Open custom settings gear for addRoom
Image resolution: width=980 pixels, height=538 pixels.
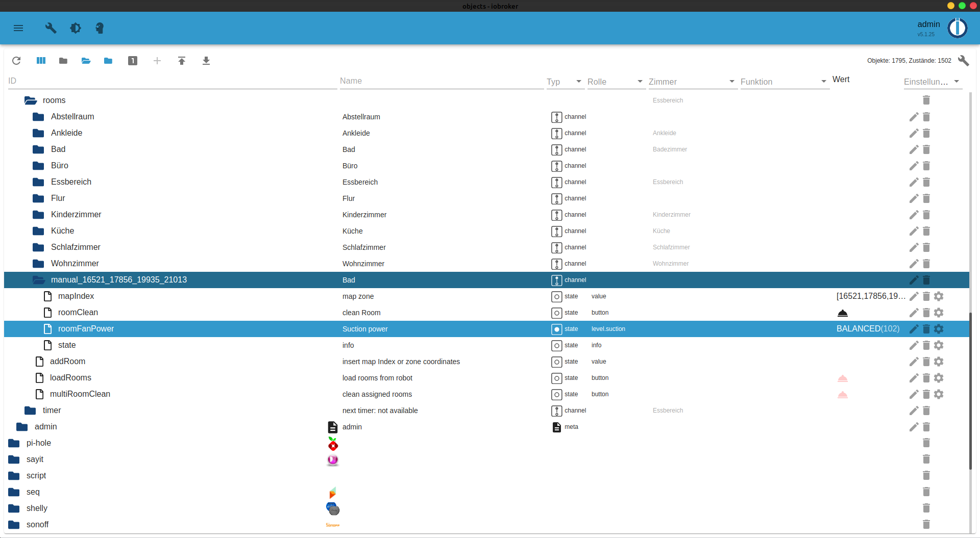point(939,362)
